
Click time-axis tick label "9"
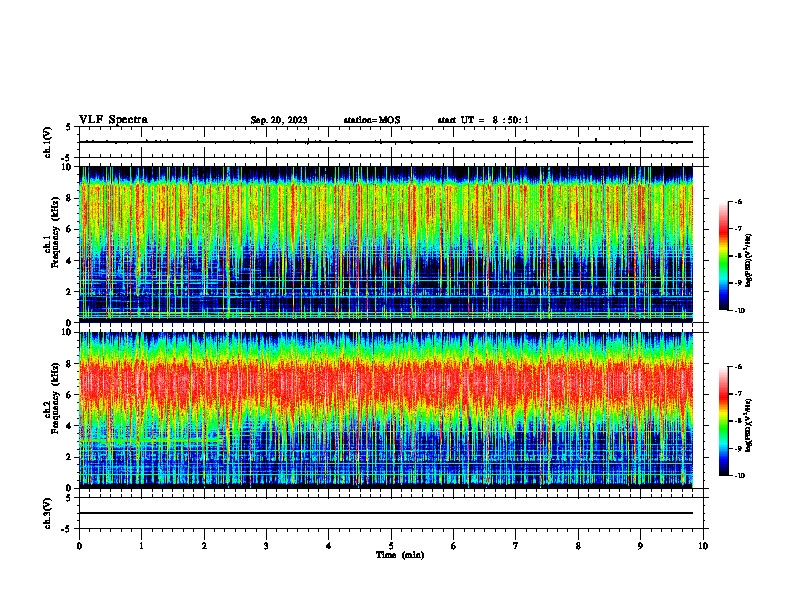[x=640, y=546]
